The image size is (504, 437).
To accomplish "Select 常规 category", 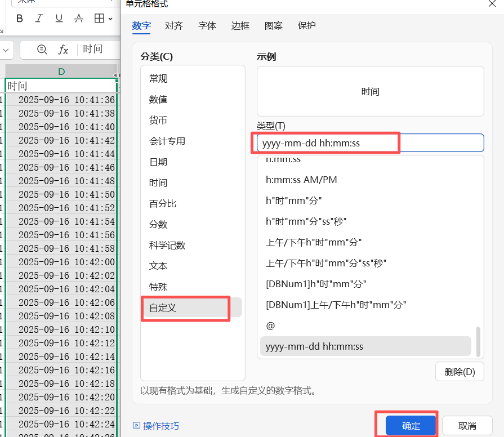I will [193, 79].
